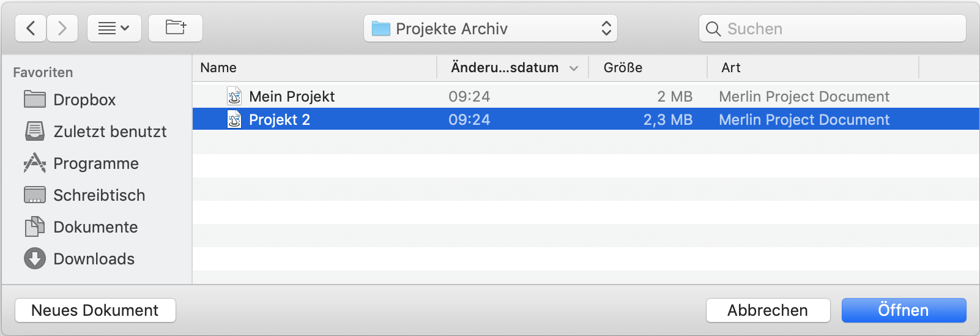Click the Downloads arrow icon in sidebar

(x=35, y=259)
